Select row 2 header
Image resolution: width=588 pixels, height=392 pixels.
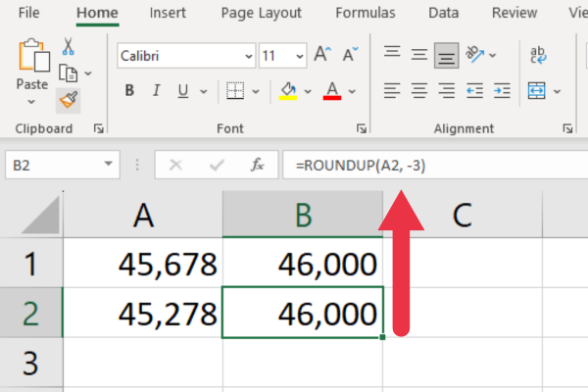pyautogui.click(x=31, y=313)
